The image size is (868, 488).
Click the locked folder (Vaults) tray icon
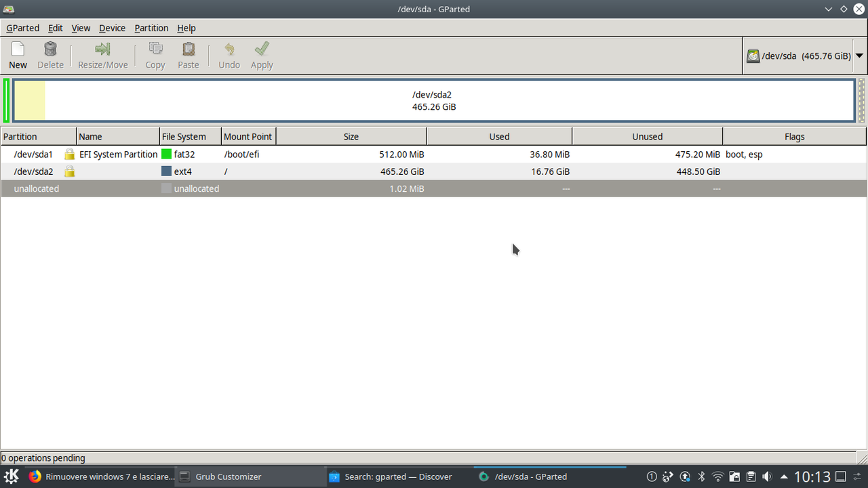(x=734, y=476)
